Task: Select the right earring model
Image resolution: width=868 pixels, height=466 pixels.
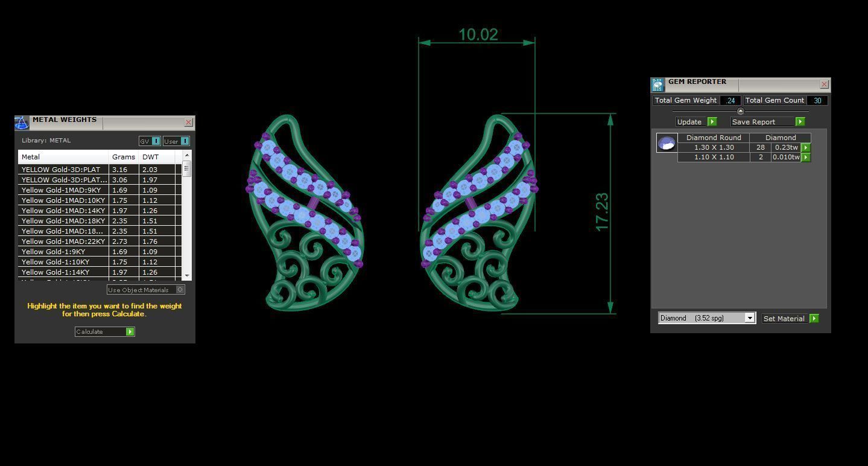Action: [x=479, y=212]
